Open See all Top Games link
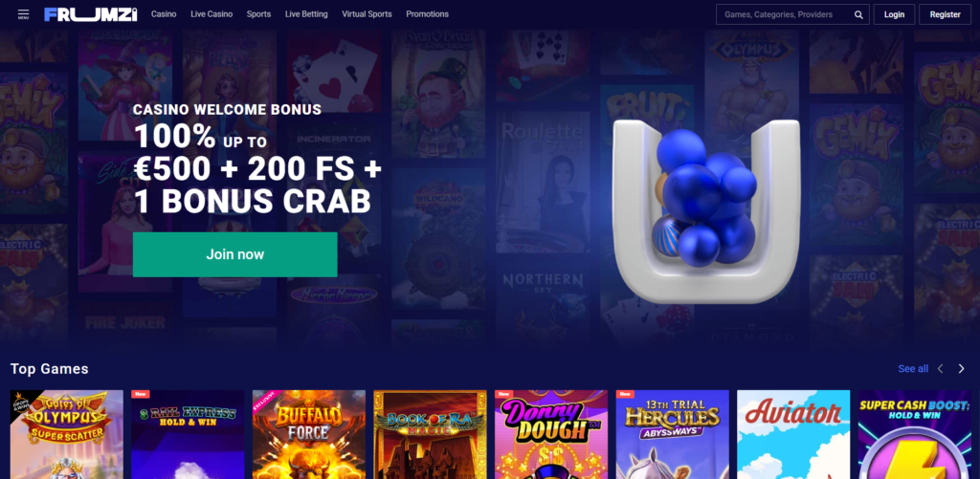980x479 pixels. (x=913, y=368)
